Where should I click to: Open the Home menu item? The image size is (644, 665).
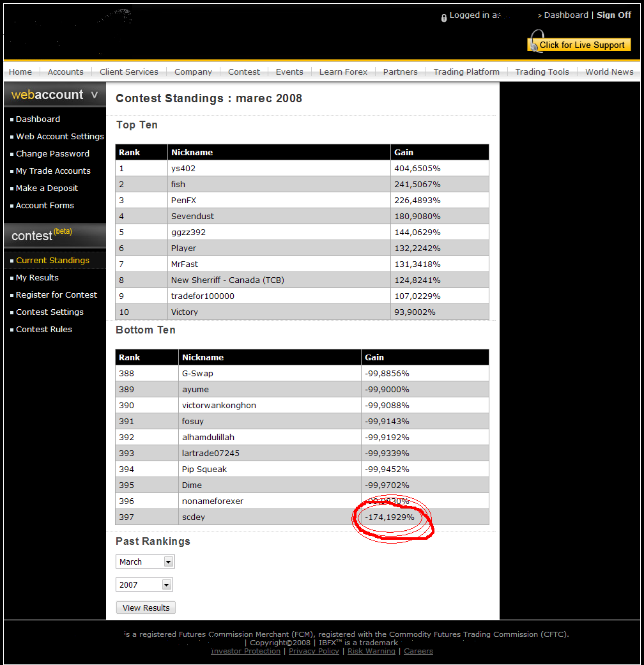coord(20,72)
